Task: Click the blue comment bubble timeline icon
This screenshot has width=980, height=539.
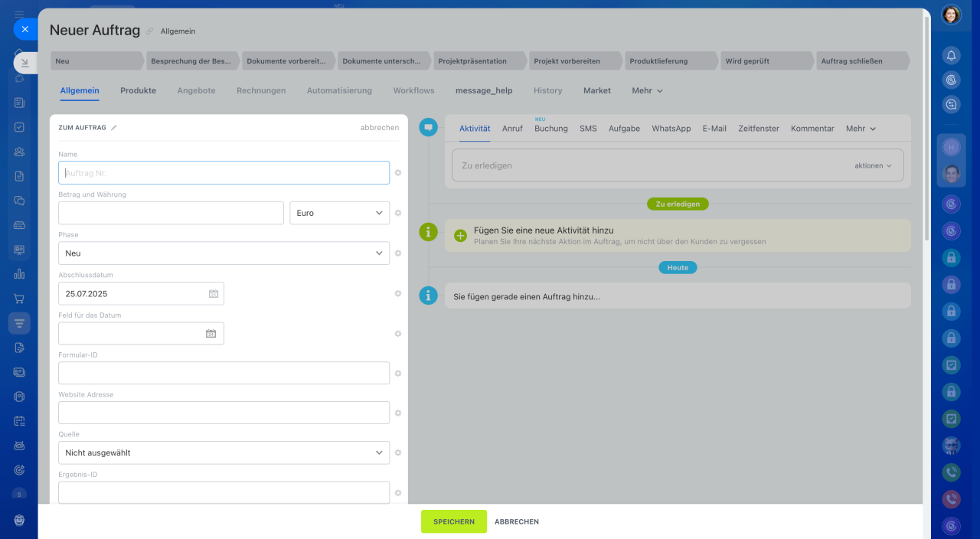Action: [x=429, y=127]
